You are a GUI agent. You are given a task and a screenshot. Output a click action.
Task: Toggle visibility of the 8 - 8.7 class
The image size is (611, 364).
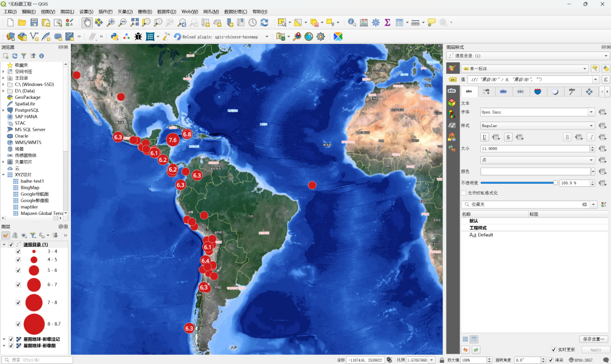point(18,324)
